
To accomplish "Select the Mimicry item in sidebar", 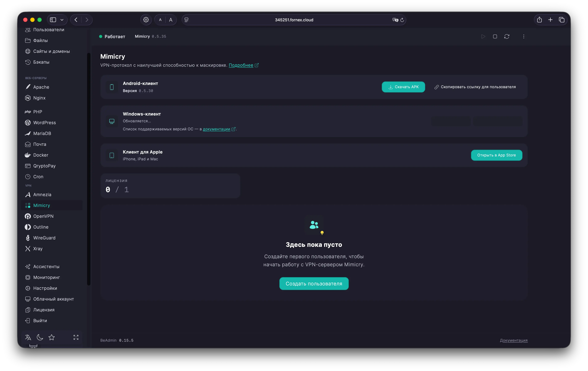I will click(52, 205).
